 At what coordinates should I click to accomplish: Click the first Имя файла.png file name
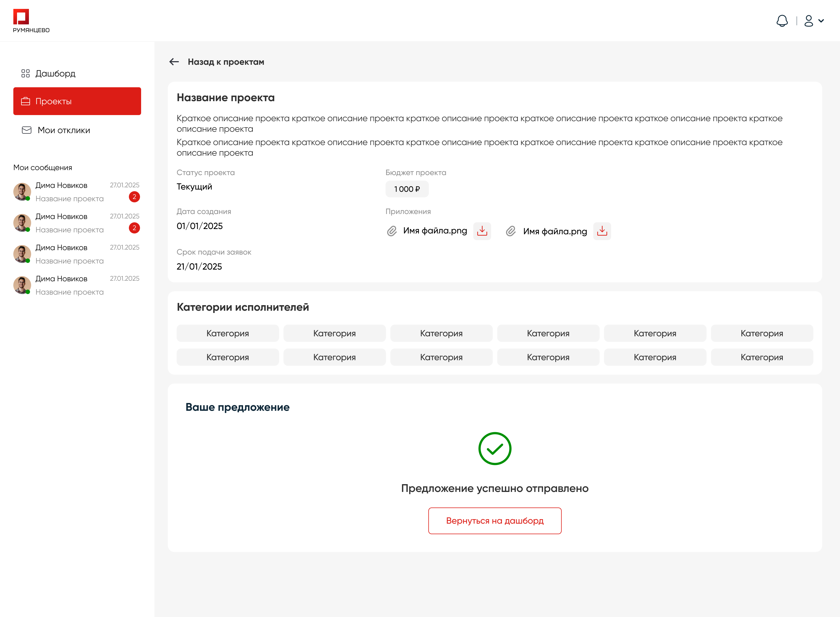435,231
